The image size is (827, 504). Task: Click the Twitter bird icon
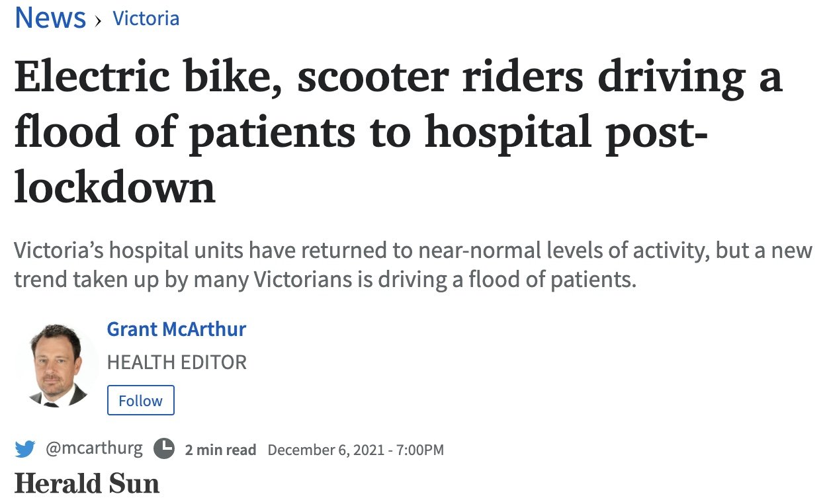(25, 450)
